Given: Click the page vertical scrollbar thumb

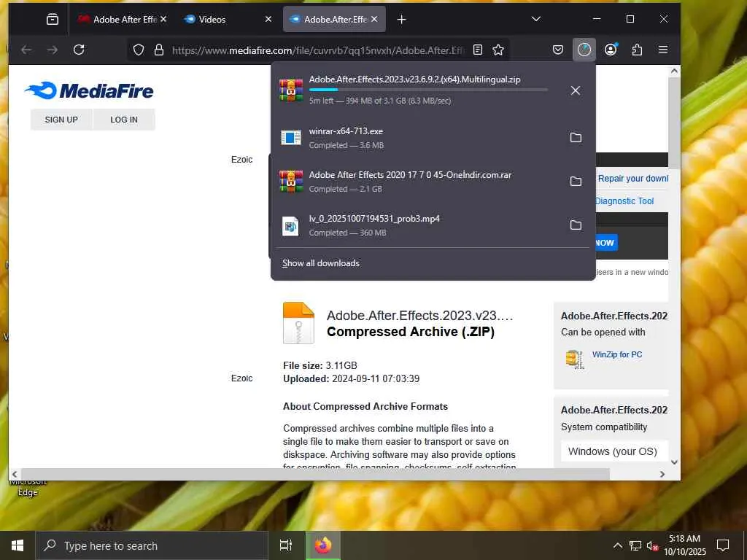Looking at the screenshot, I should coord(674,122).
